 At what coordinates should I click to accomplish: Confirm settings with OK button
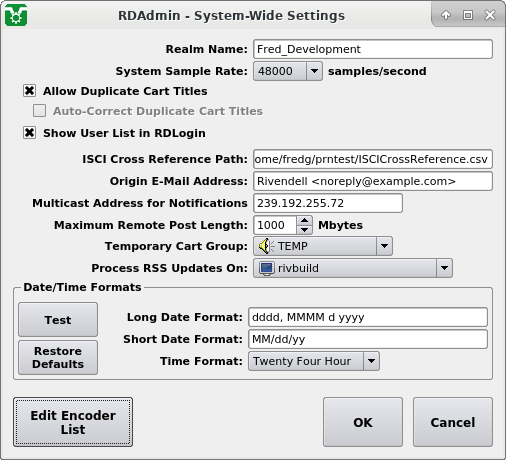(363, 422)
